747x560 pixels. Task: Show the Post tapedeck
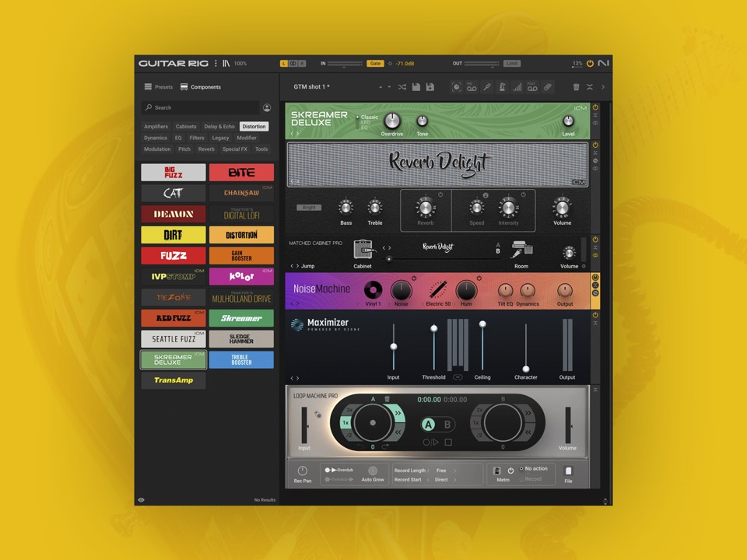(532, 86)
